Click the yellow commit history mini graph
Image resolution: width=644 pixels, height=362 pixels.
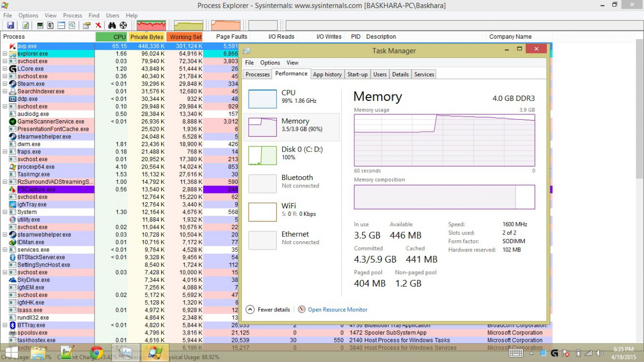click(x=189, y=25)
